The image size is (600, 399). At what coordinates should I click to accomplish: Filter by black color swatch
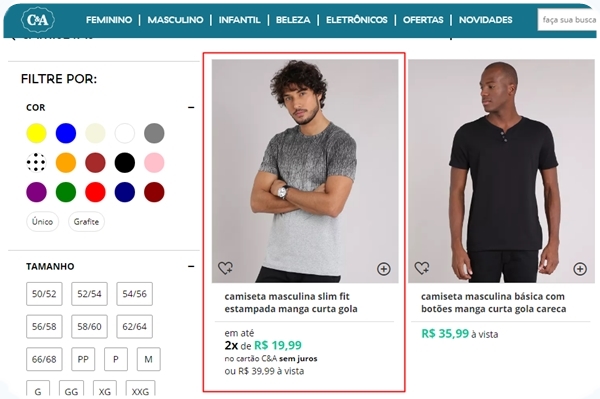point(125,163)
